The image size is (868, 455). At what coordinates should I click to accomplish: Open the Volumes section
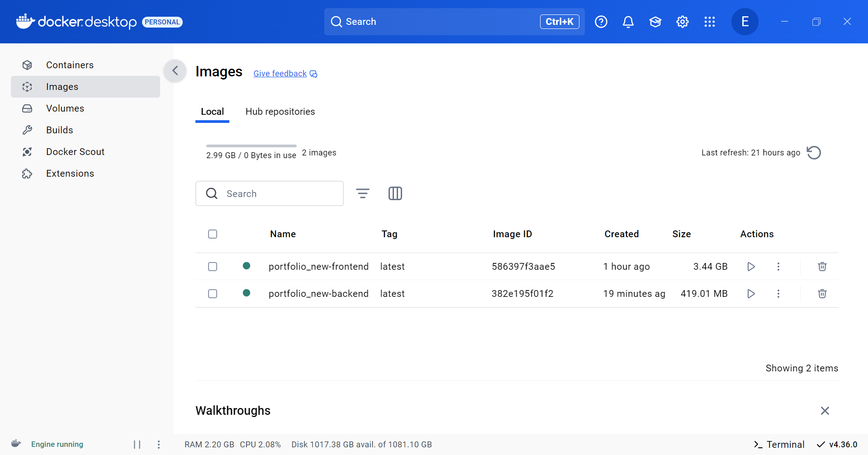85,108
